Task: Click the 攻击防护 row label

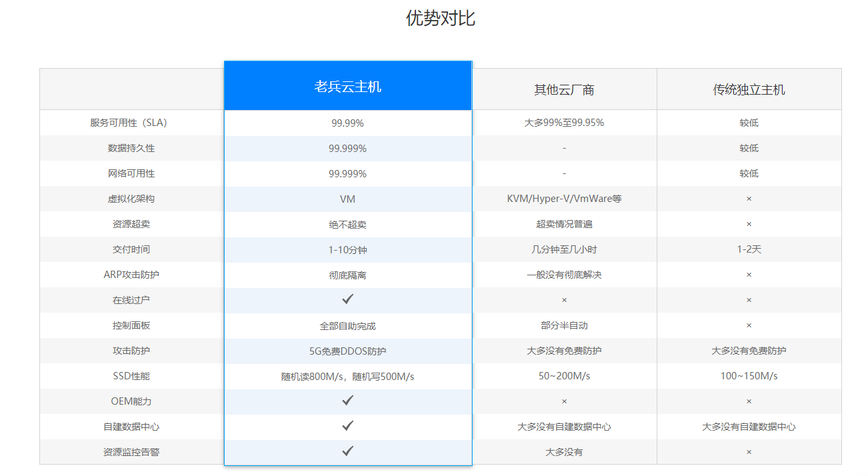Action: pyautogui.click(x=131, y=351)
